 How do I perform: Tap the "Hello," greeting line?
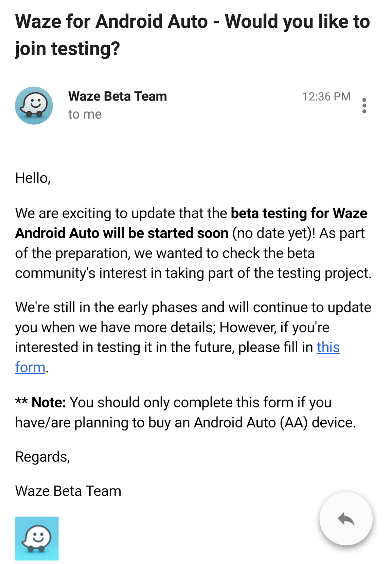(33, 178)
